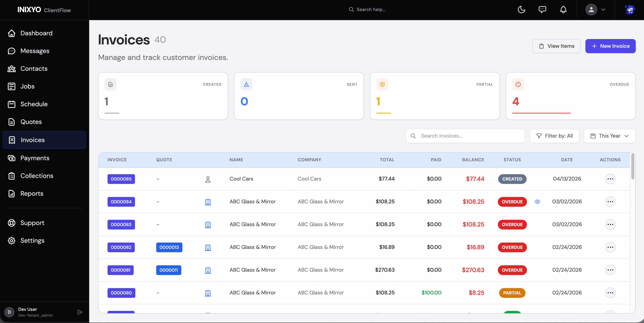The image size is (644, 323).
Task: Open Payments from the sidebar
Action: point(35,158)
